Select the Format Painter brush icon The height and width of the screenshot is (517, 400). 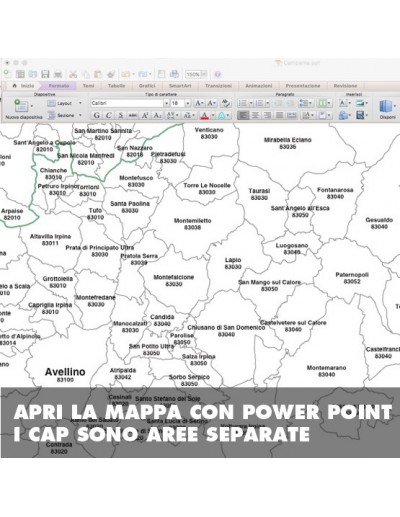tap(111, 74)
